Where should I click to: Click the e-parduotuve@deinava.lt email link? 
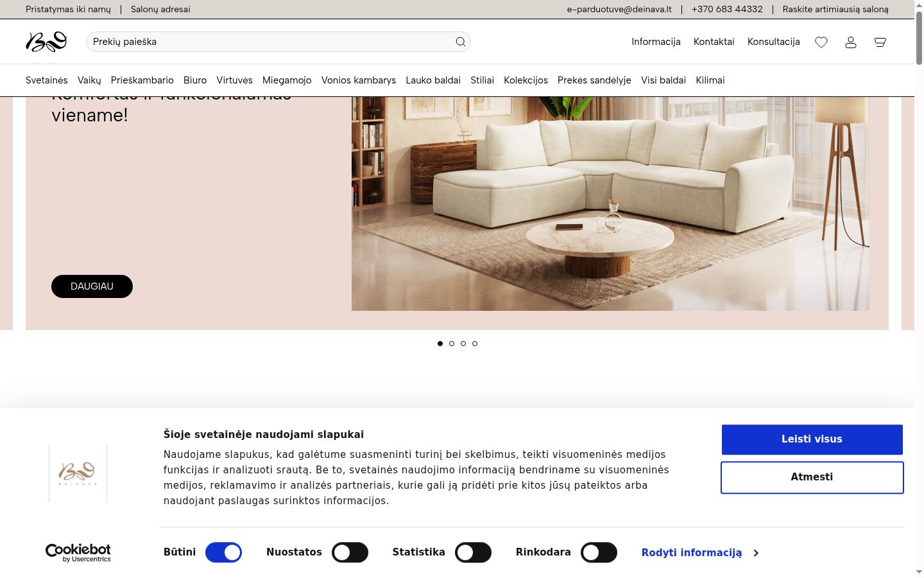tap(619, 9)
